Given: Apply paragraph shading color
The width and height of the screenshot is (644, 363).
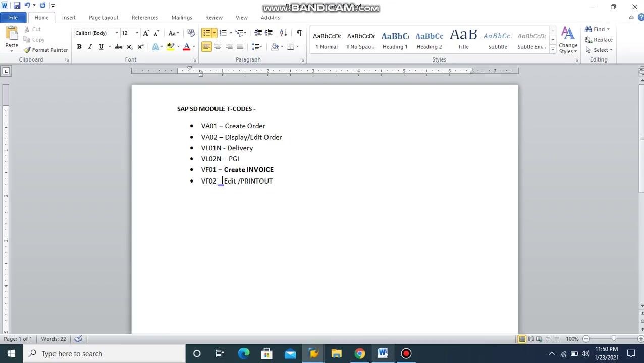Looking at the screenshot, I should (x=275, y=47).
